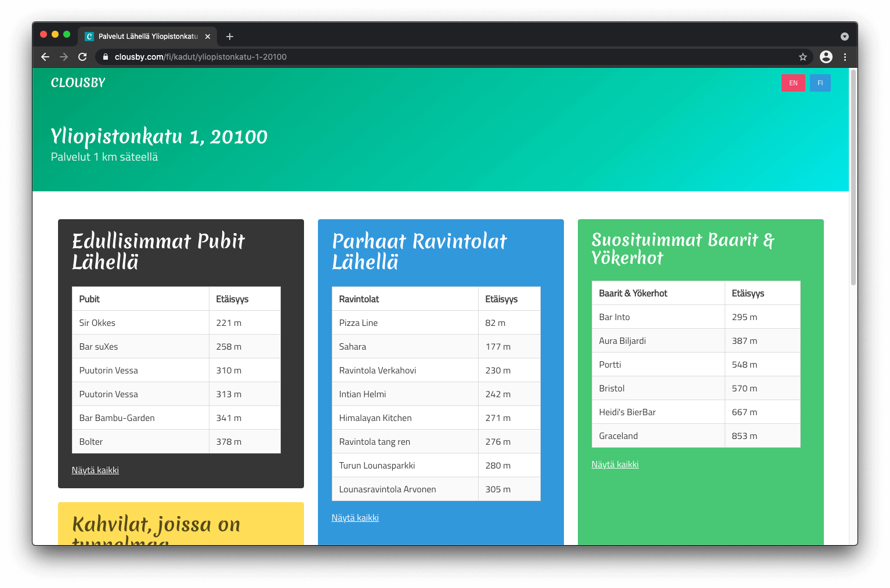This screenshot has height=588, width=890.
Task: Open Chrome three-dot menu
Action: pyautogui.click(x=845, y=57)
